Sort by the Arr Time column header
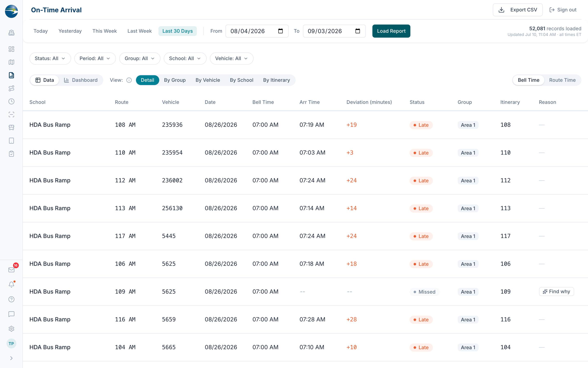The height and width of the screenshot is (368, 588). click(x=310, y=102)
